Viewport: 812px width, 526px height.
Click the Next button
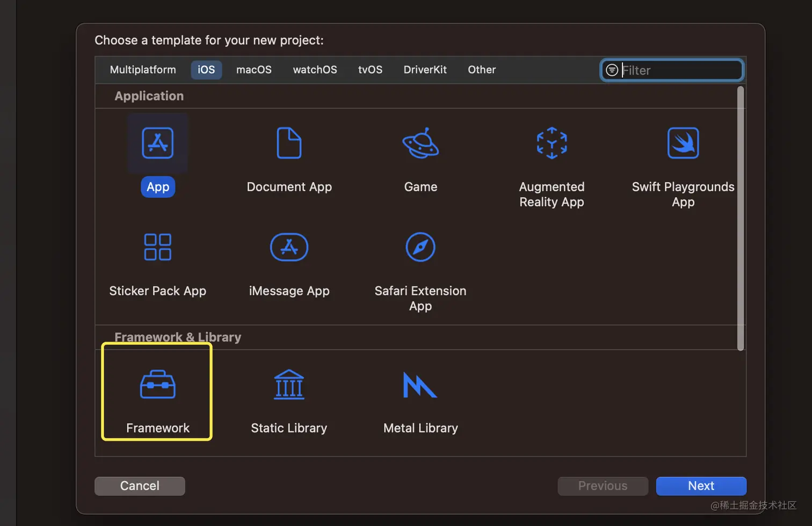coord(701,486)
